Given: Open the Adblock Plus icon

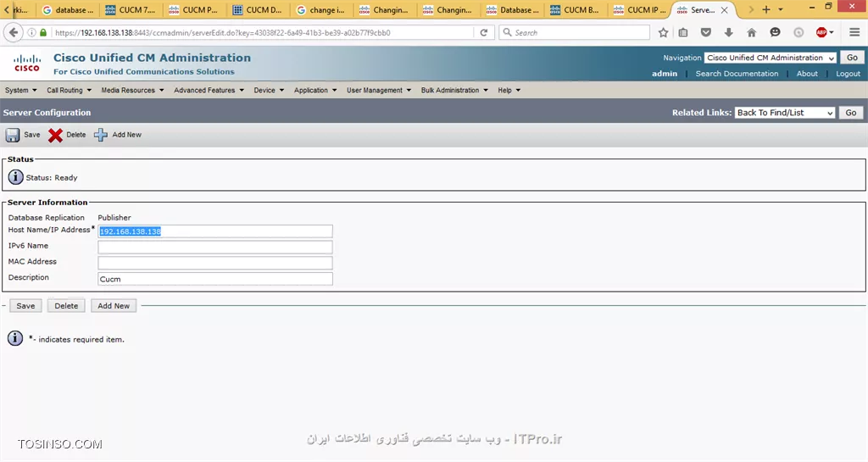Looking at the screenshot, I should 822,33.
